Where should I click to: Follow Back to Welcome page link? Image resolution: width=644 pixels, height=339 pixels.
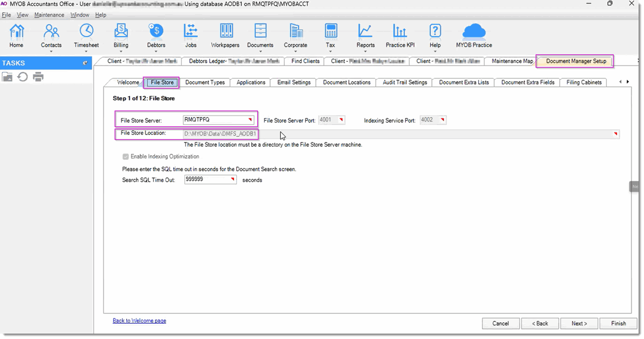point(139,321)
